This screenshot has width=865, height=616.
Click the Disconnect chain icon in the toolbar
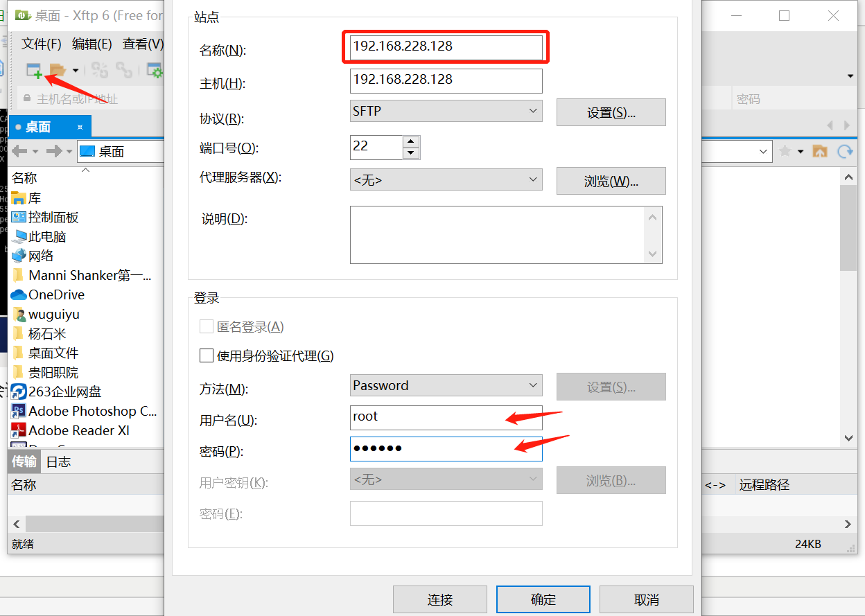point(124,70)
